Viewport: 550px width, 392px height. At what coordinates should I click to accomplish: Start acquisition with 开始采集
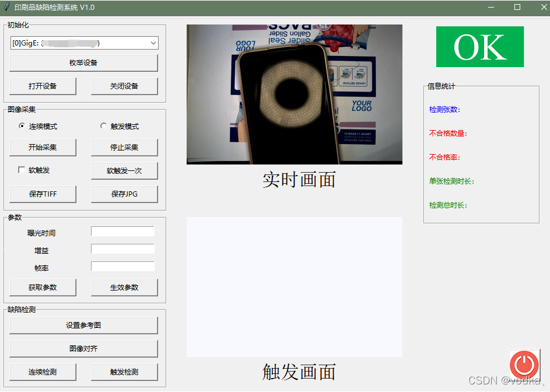(x=43, y=147)
